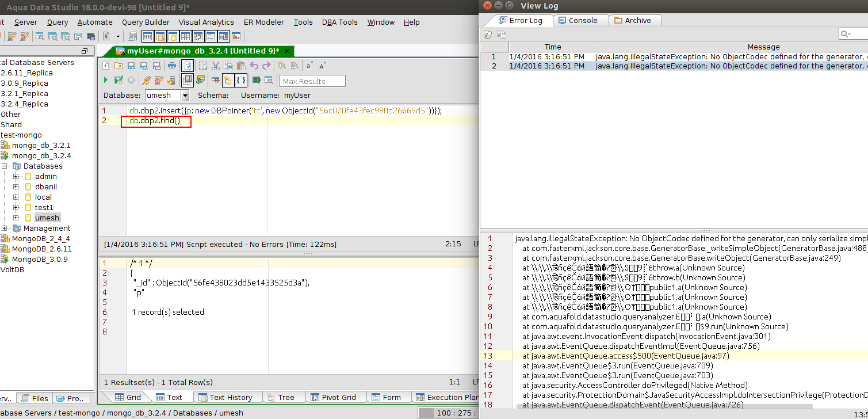The image size is (868, 419).
Task: Click the db.dbp2.find() line in editor
Action: click(155, 120)
